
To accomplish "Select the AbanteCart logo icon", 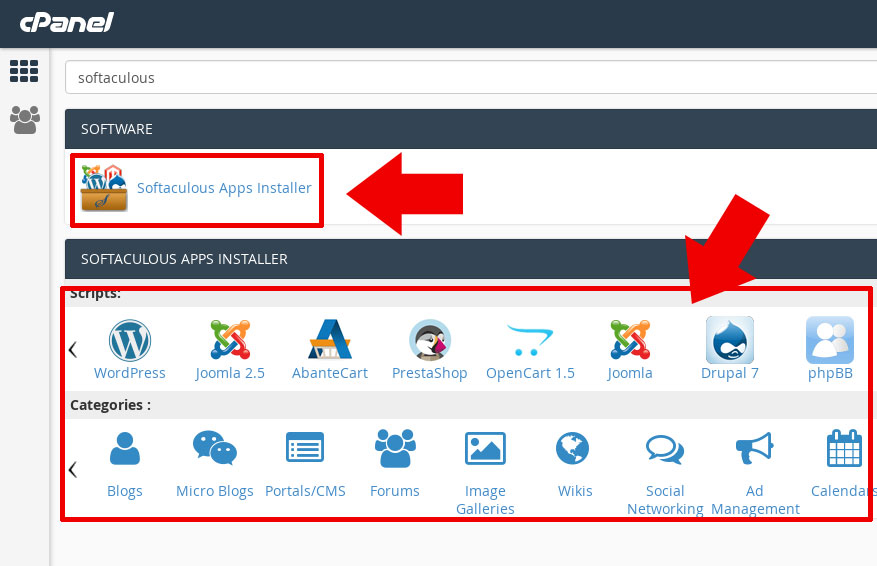I will [x=330, y=339].
